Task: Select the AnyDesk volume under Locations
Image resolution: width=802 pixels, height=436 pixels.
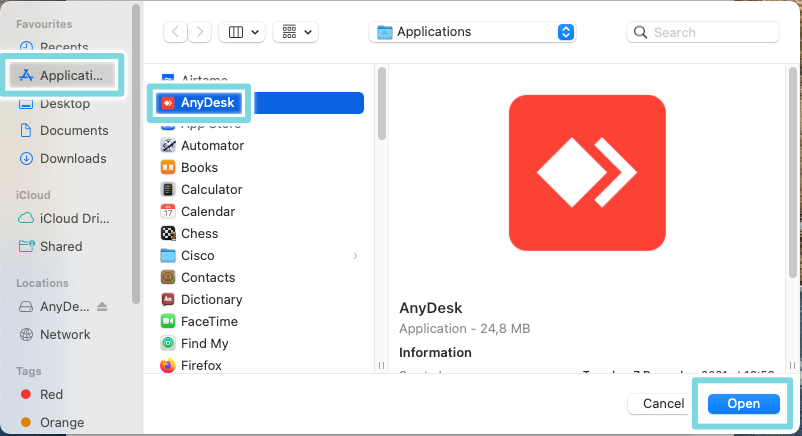Action: (54, 307)
